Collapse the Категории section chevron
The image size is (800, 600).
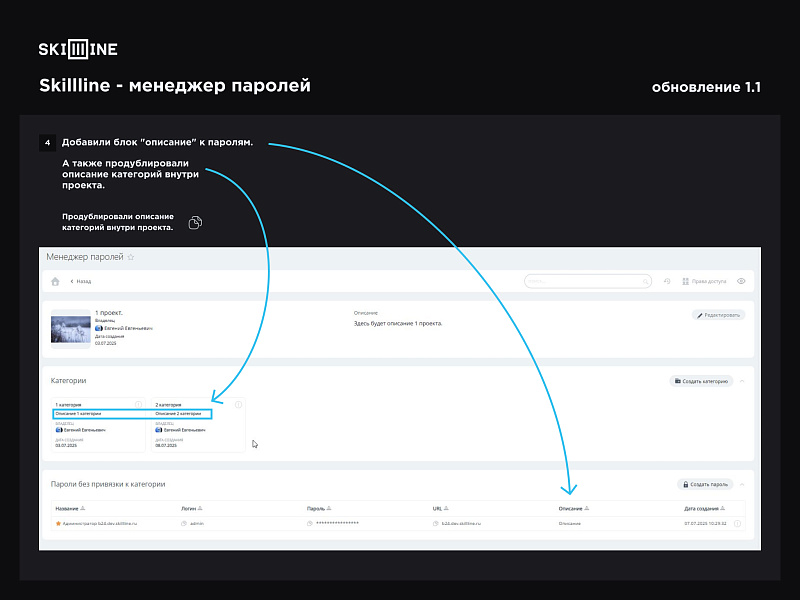point(742,381)
